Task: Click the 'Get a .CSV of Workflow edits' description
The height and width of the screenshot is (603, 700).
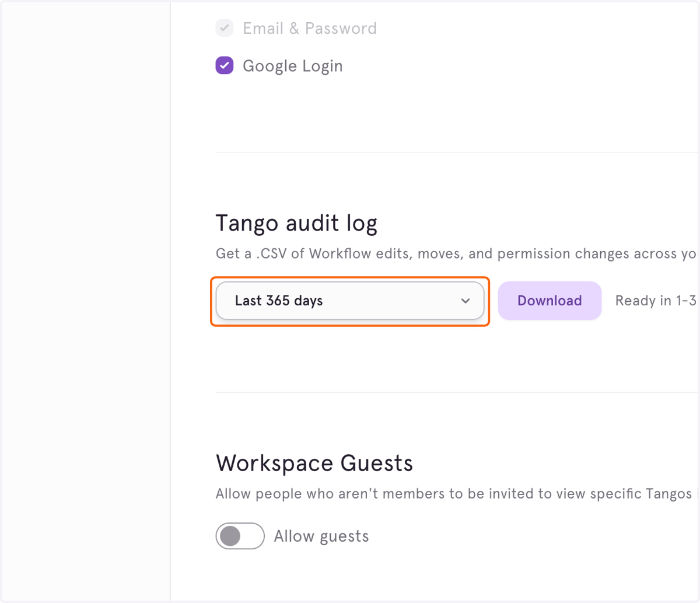Action: point(456,254)
